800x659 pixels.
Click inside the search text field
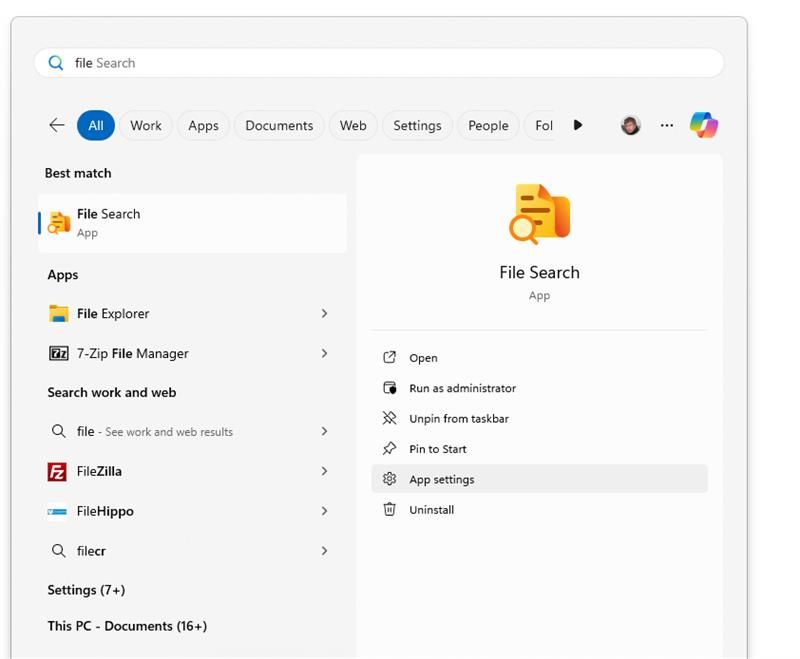coord(379,63)
